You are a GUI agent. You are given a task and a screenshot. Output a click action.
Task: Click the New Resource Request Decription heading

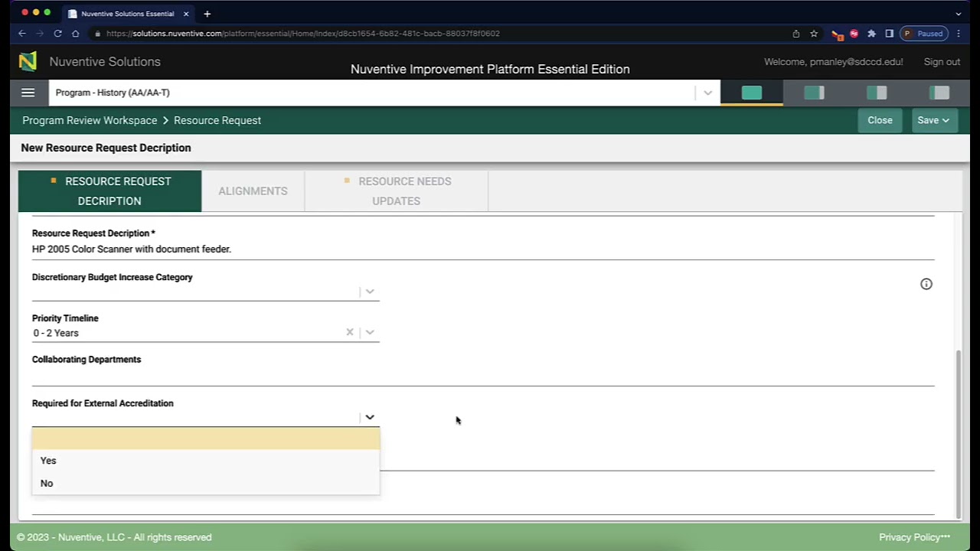pyautogui.click(x=106, y=148)
